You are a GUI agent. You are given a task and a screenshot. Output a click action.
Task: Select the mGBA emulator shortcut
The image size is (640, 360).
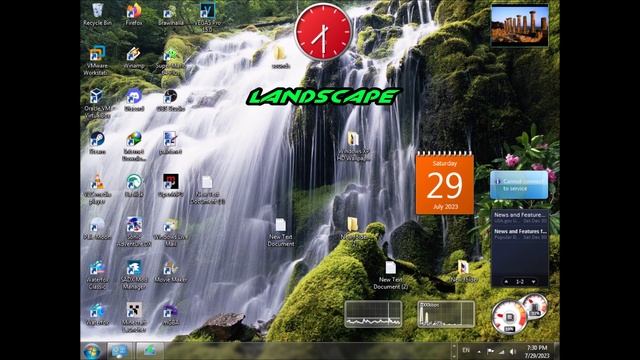tap(171, 314)
